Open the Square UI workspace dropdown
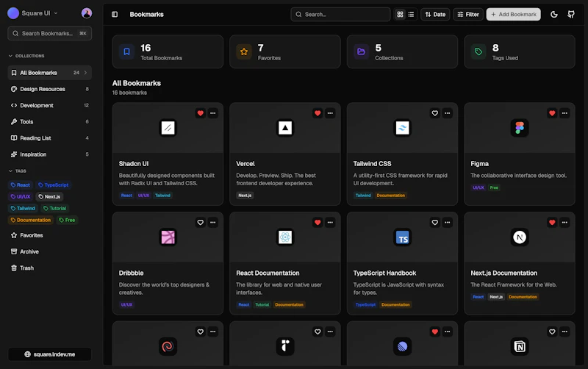This screenshot has height=369, width=588. 33,13
